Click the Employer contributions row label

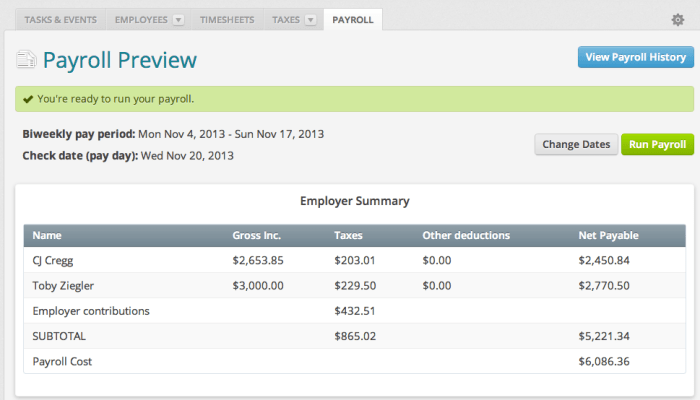91,311
